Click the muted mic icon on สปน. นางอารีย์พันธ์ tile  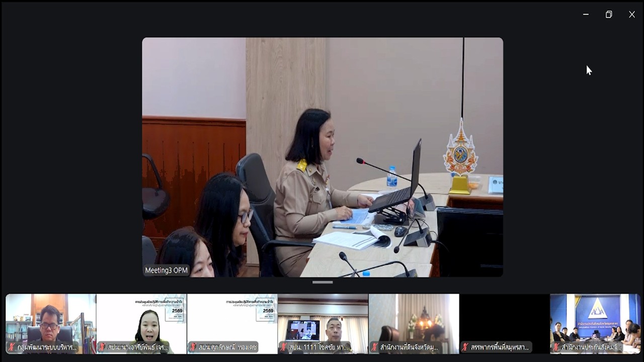point(102,347)
